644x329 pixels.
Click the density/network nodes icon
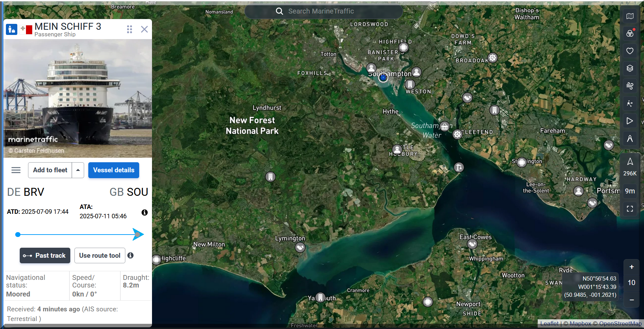click(630, 103)
